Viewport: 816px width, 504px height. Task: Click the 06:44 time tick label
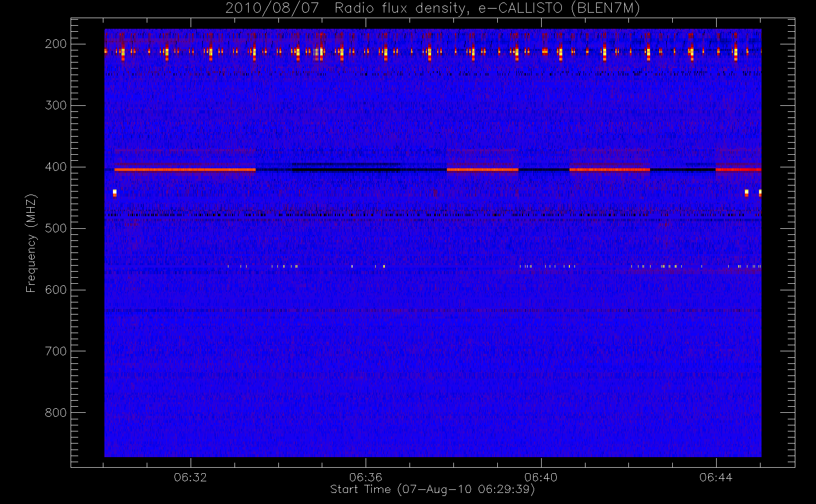(716, 477)
